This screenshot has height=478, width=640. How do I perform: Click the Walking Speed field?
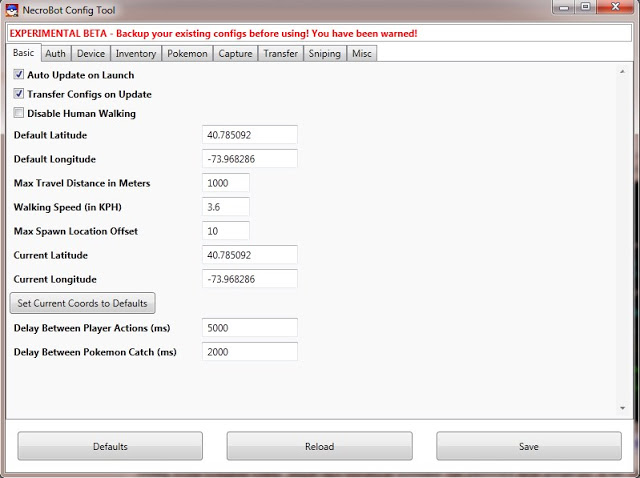coord(226,207)
